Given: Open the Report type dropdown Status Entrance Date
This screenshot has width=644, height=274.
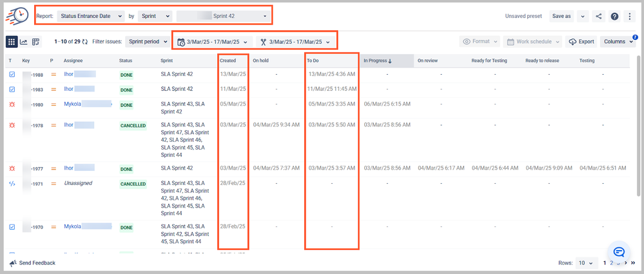Looking at the screenshot, I should [90, 16].
